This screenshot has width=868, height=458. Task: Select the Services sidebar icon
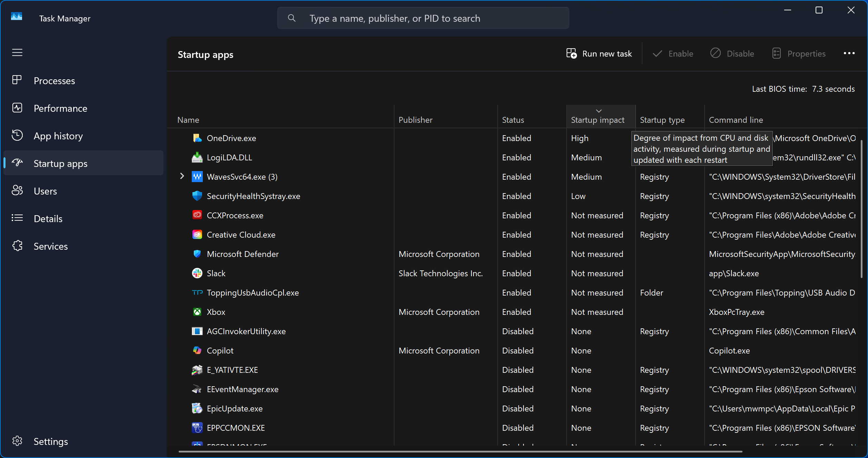coord(17,246)
